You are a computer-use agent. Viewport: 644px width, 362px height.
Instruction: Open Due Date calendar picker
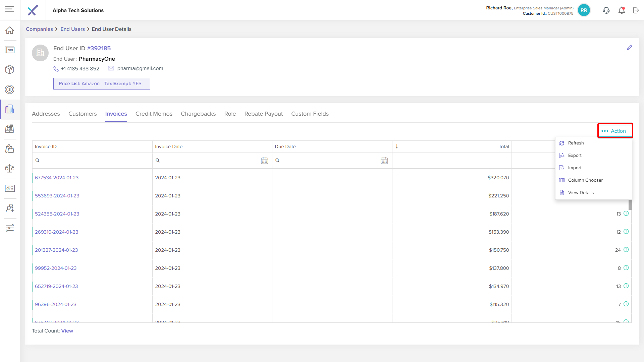[x=384, y=161]
